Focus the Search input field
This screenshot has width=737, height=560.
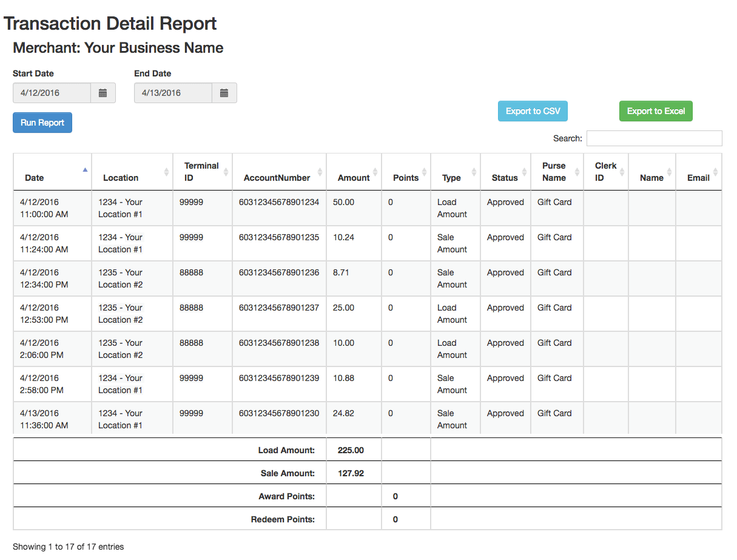[x=655, y=138]
